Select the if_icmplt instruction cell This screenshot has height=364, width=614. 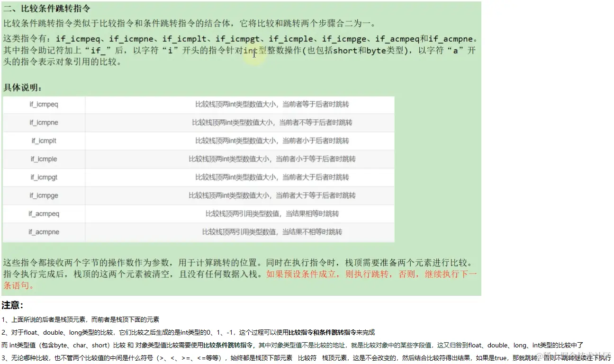tap(44, 141)
